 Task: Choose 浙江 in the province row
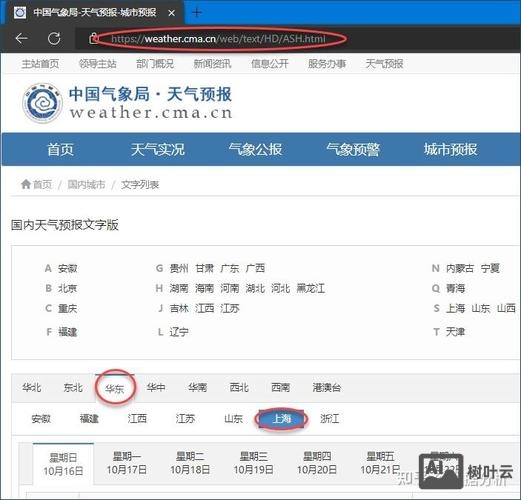coord(330,419)
